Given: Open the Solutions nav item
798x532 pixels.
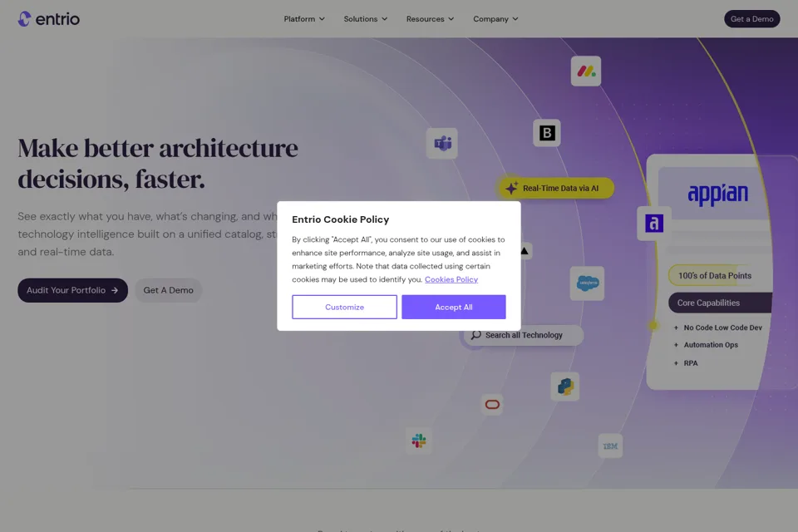Looking at the screenshot, I should tap(366, 19).
